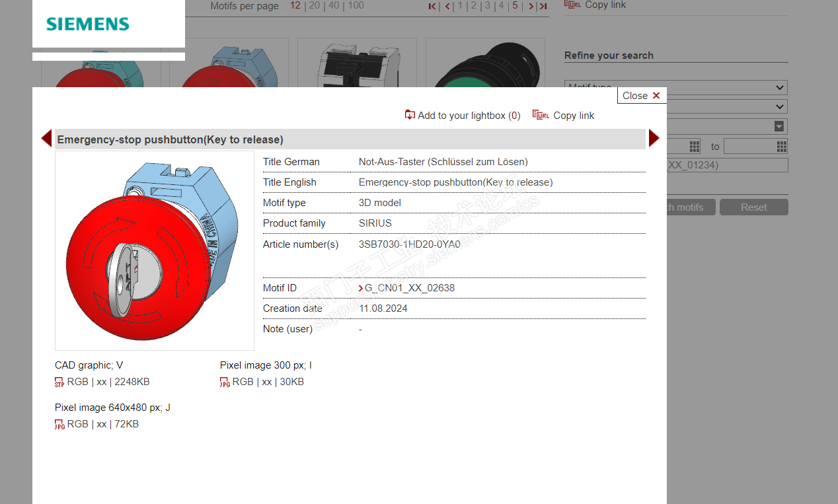Image resolution: width=838 pixels, height=504 pixels.
Task: Click the background Copy link at top right
Action: [605, 5]
